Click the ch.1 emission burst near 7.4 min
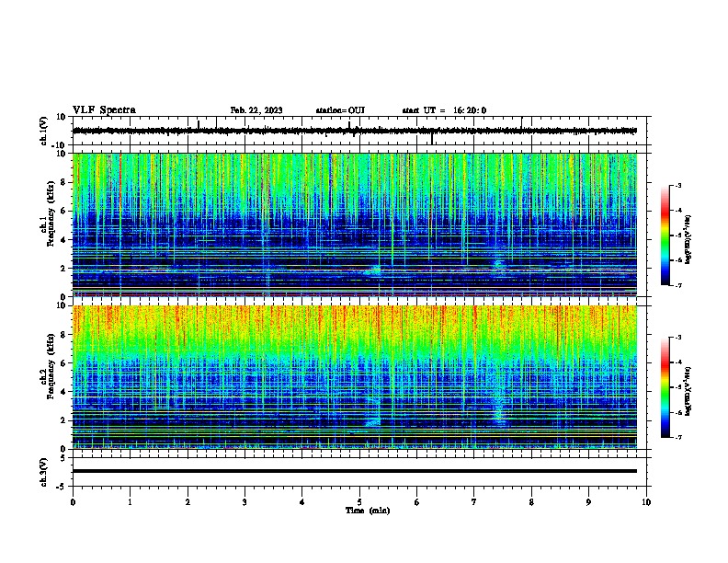Viewport: 728px width, 563px height. click(x=499, y=265)
